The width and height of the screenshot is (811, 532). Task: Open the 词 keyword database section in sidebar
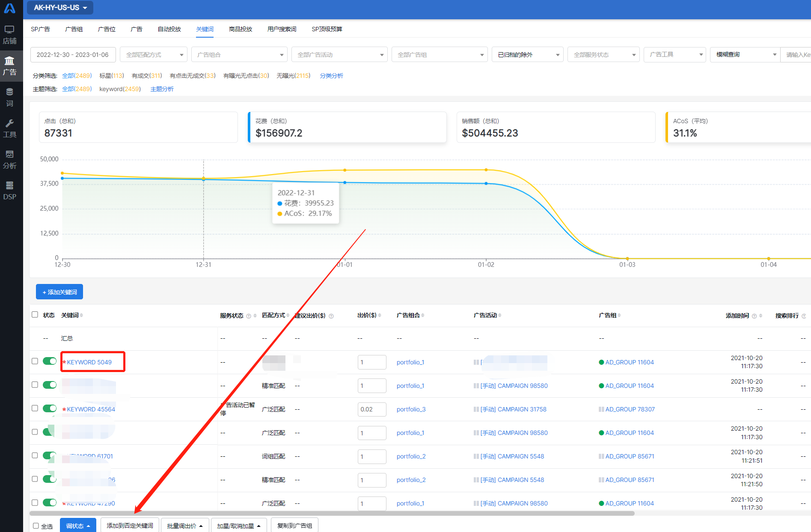click(x=9, y=97)
